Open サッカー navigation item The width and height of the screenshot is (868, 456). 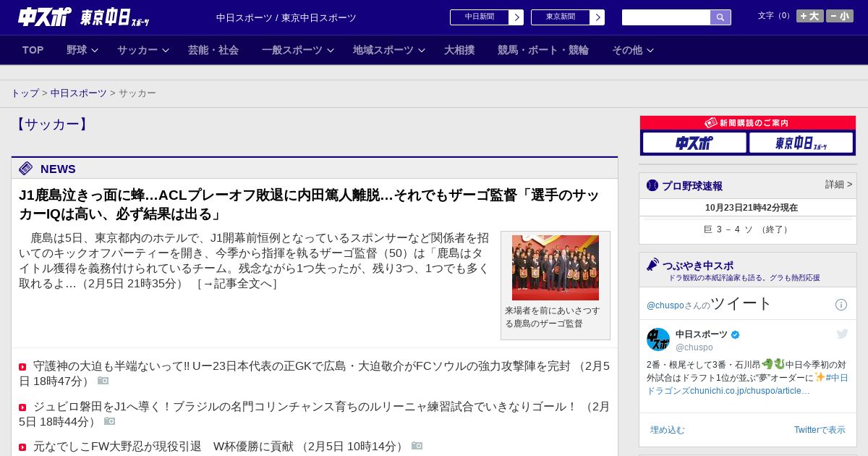(137, 50)
